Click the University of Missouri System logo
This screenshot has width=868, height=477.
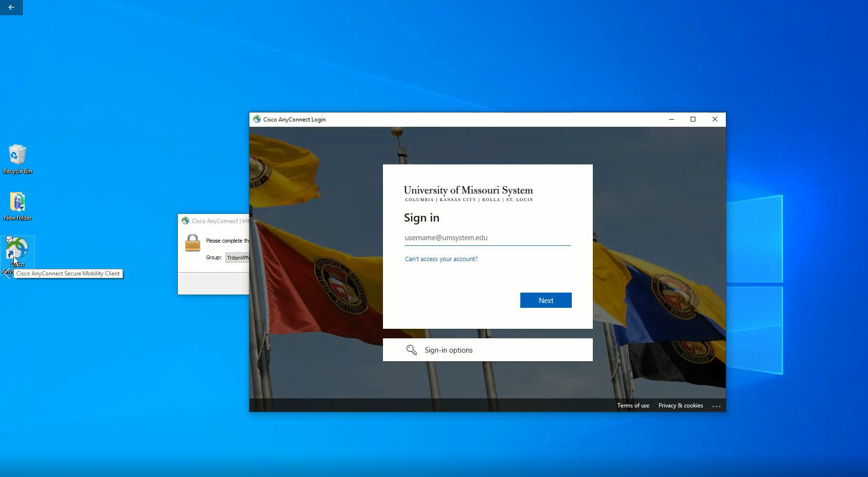pos(468,193)
